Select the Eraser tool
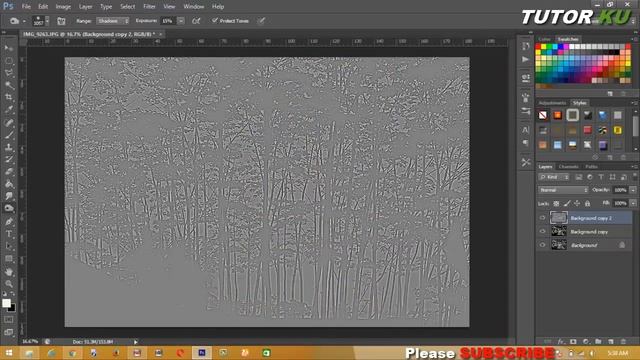 9,171
